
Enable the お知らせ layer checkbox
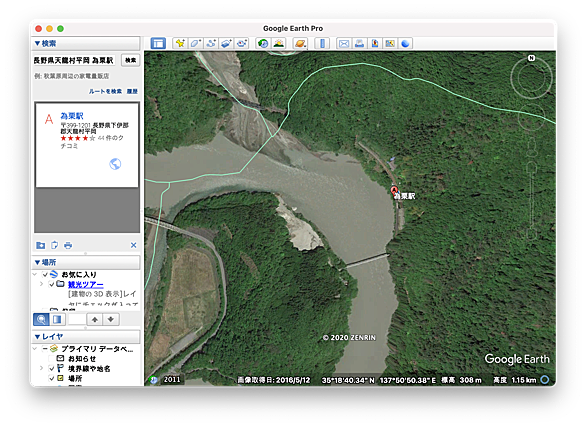[52, 358]
